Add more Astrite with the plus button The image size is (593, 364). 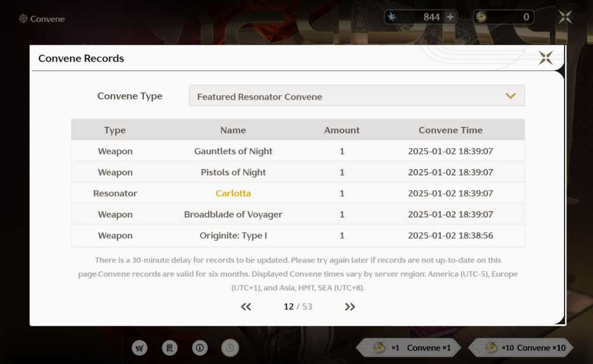tap(450, 17)
